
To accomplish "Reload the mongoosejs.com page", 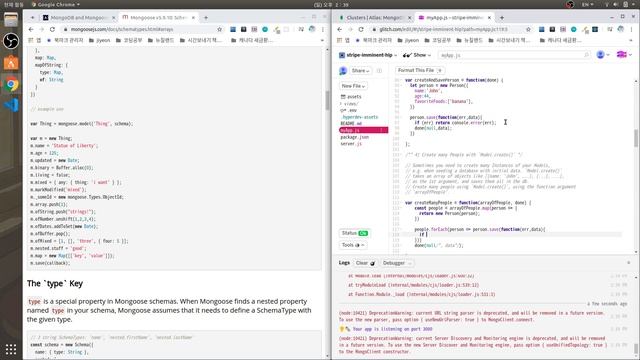I will 52,29.
